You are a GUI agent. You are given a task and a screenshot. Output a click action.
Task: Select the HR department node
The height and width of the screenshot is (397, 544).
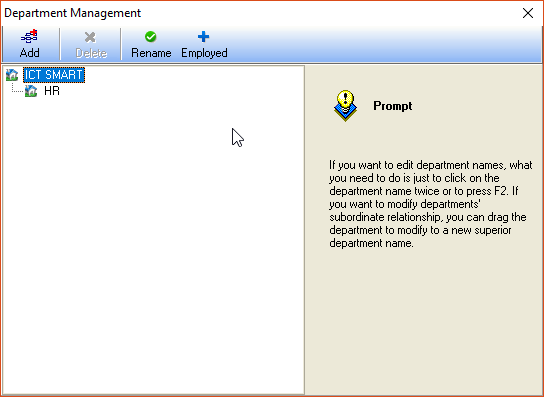click(52, 91)
